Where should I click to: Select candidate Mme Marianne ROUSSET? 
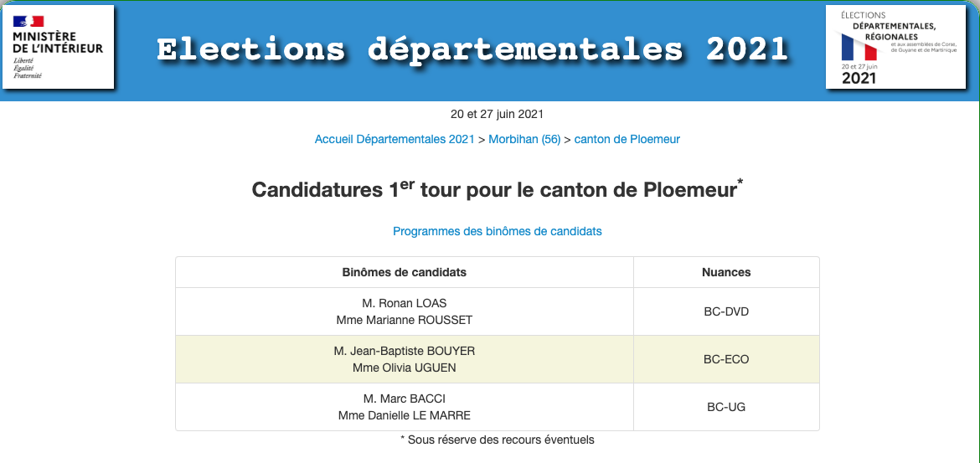pyautogui.click(x=405, y=320)
